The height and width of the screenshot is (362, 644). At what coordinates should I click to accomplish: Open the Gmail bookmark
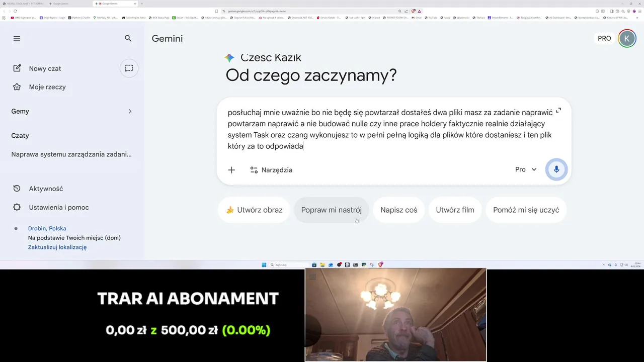(417, 18)
